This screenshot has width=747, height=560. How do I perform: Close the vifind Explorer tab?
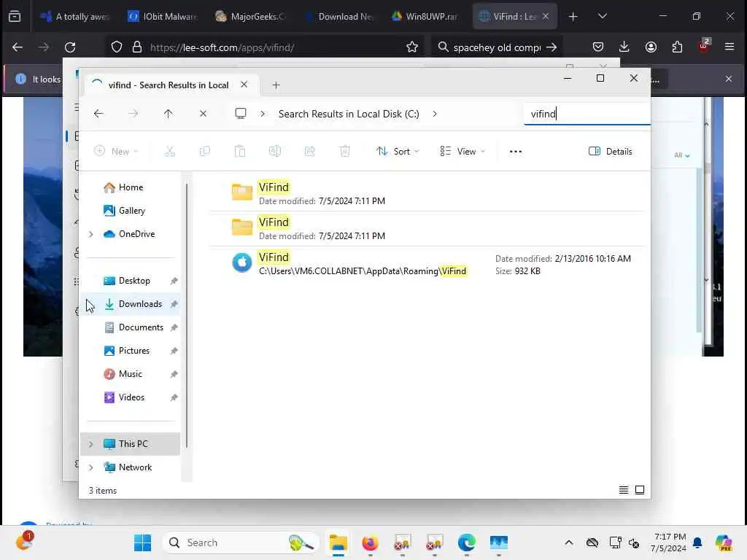pyautogui.click(x=244, y=85)
